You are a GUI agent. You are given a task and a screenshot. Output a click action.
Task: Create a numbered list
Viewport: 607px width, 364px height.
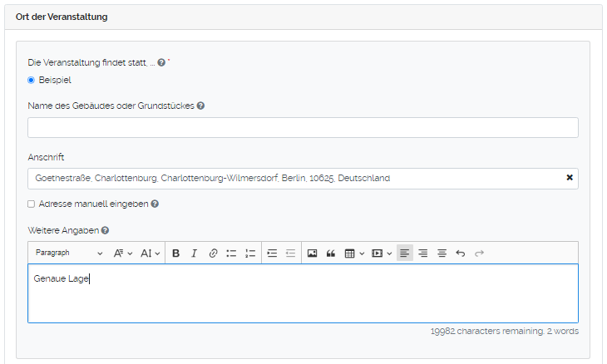[x=250, y=253]
